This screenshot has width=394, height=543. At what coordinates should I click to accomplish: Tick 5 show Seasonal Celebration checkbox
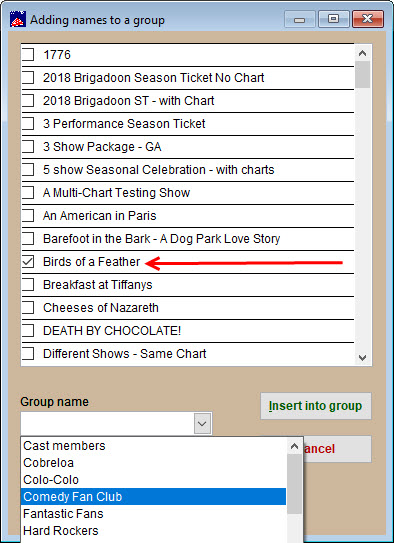coord(28,170)
